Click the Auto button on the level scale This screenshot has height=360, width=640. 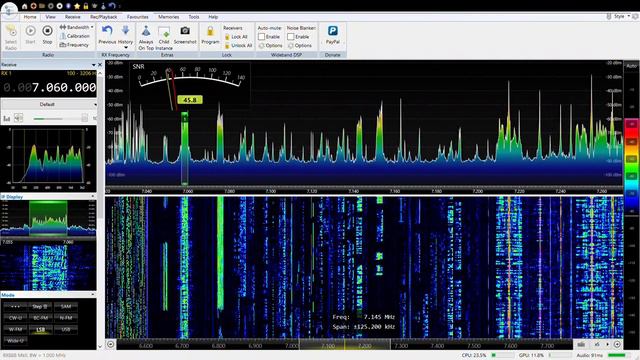(631, 66)
